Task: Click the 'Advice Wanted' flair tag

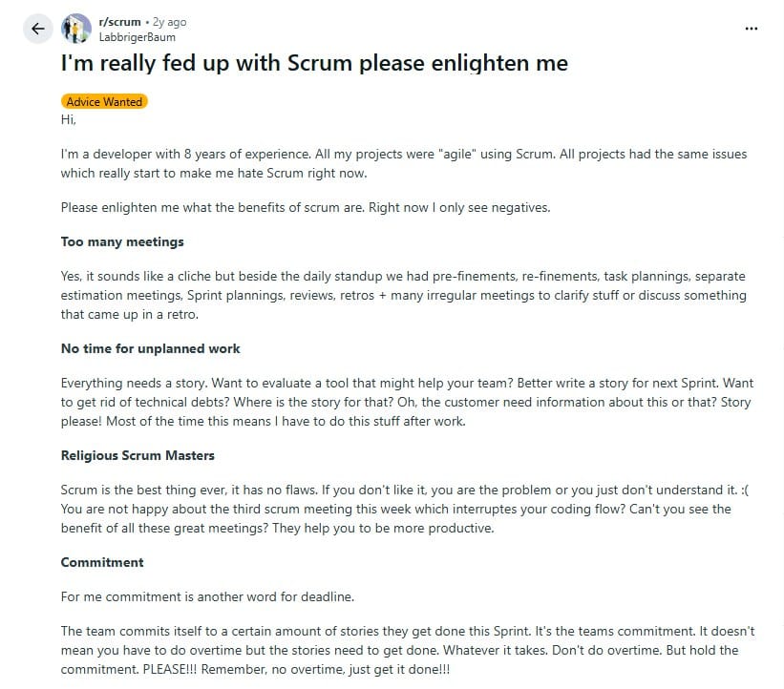Action: (x=104, y=101)
